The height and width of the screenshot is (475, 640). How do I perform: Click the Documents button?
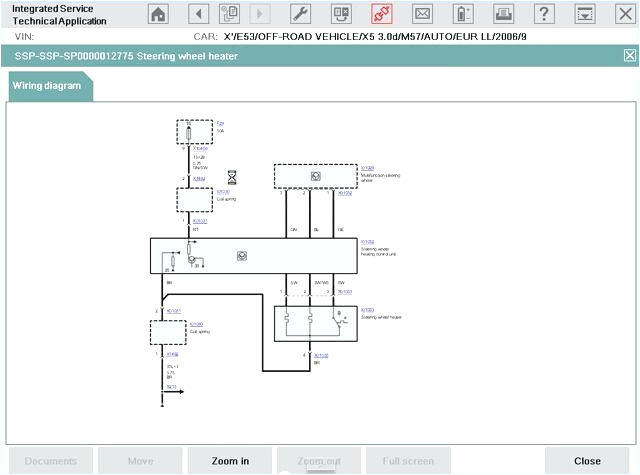tap(50, 461)
